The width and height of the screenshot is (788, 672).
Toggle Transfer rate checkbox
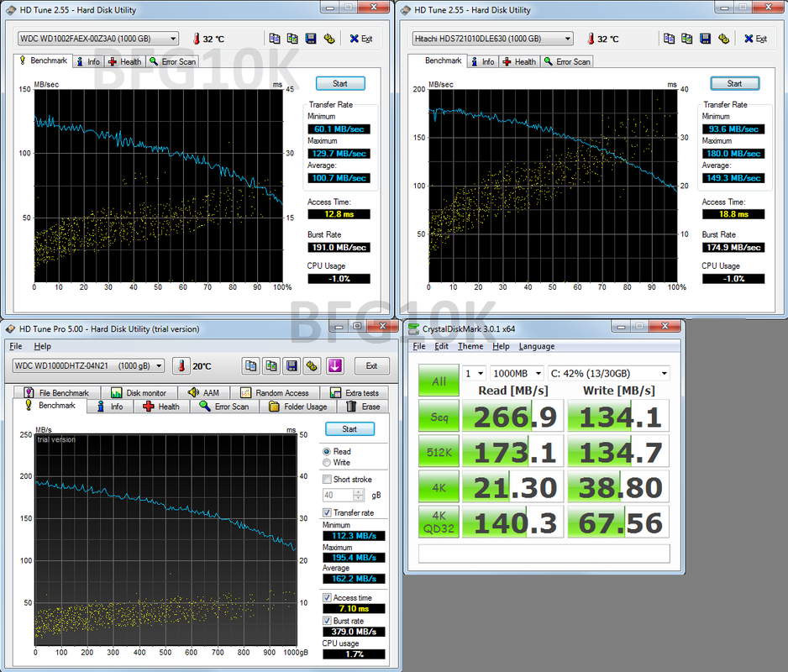327,512
